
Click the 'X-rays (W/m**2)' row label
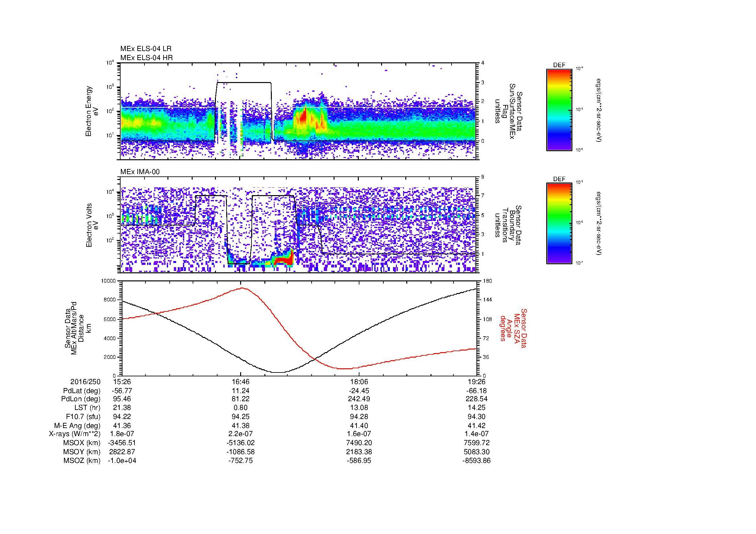[x=74, y=434]
